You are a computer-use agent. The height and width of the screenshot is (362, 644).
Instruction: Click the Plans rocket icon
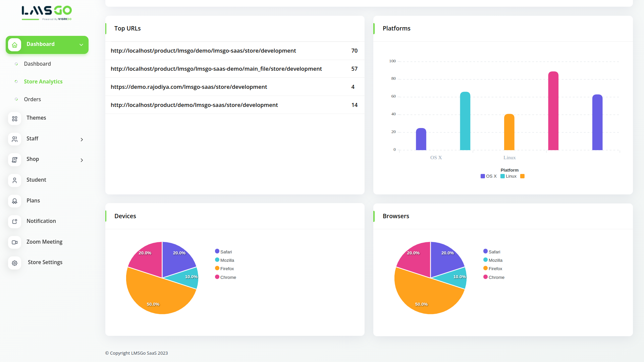point(14,201)
